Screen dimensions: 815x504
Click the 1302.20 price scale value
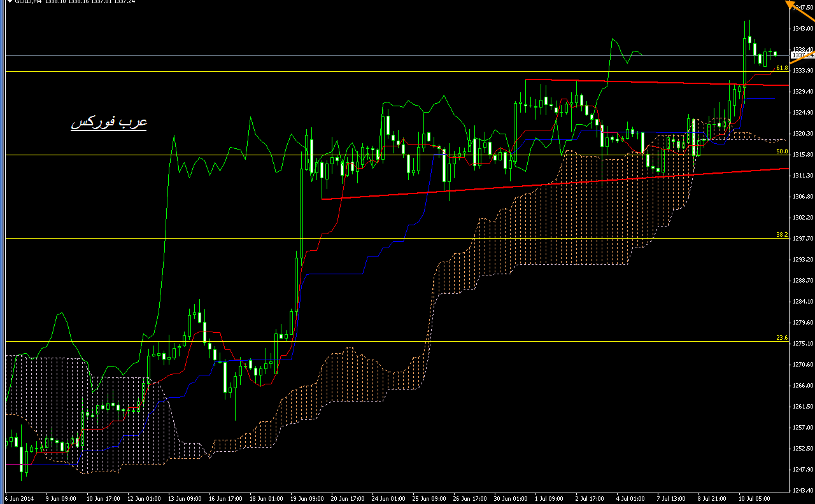[x=802, y=217]
